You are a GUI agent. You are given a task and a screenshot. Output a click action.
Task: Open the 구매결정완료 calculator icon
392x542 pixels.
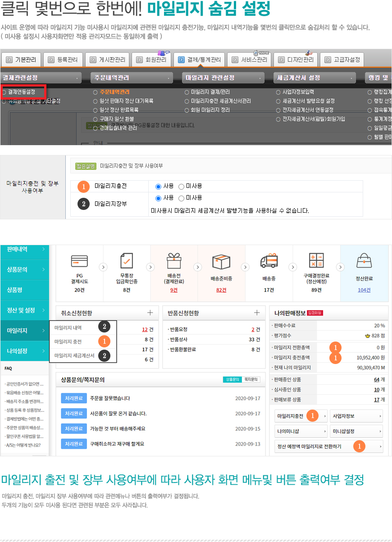coord(316,261)
